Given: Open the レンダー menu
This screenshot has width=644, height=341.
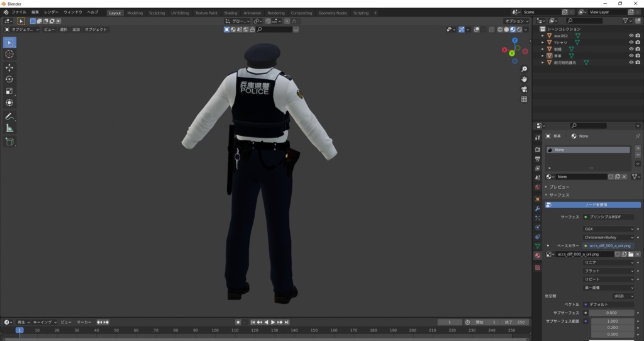Looking at the screenshot, I should [x=51, y=13].
